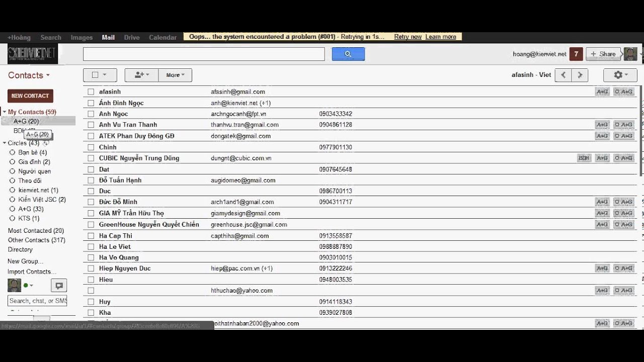
Task: Open Drive in the top bar
Action: coord(132,37)
